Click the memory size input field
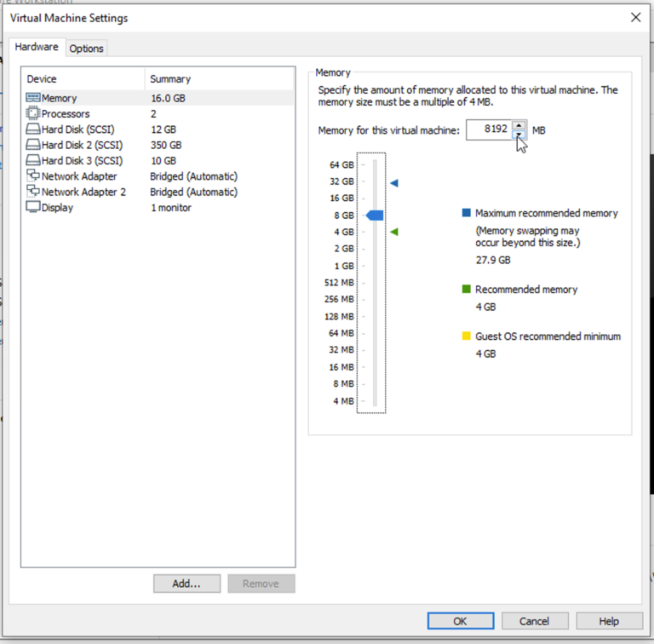Viewport: 654px width, 644px height. click(x=489, y=129)
